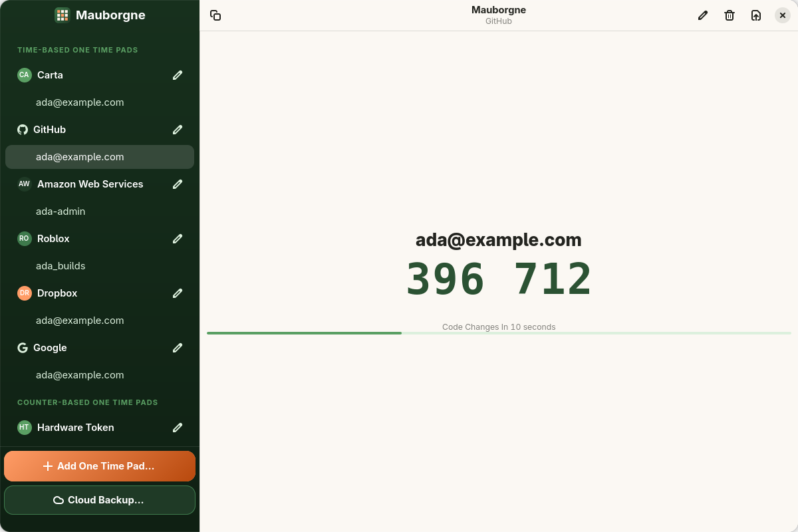Click the Roblox service name
The width and height of the screenshot is (798, 532).
[x=53, y=239]
